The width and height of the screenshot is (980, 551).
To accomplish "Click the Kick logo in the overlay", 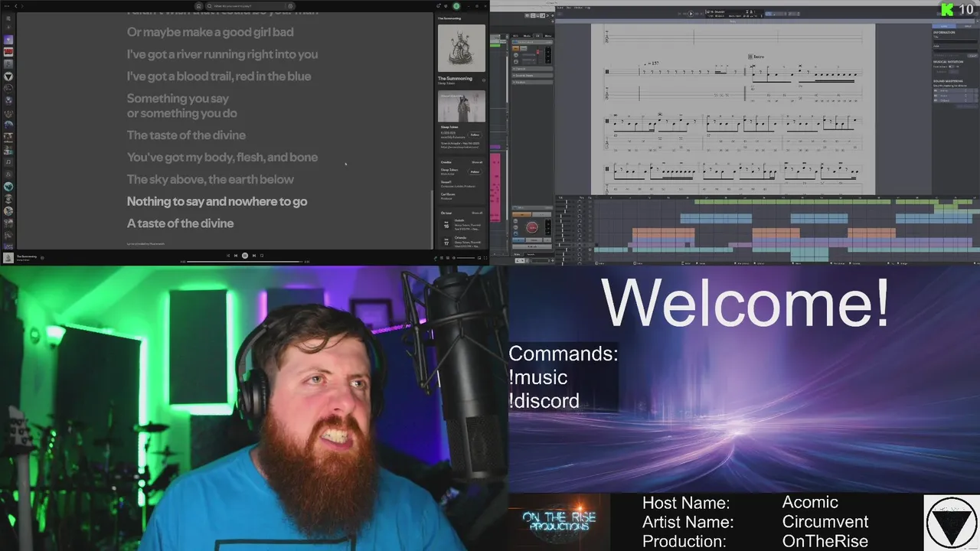I will coord(948,9).
